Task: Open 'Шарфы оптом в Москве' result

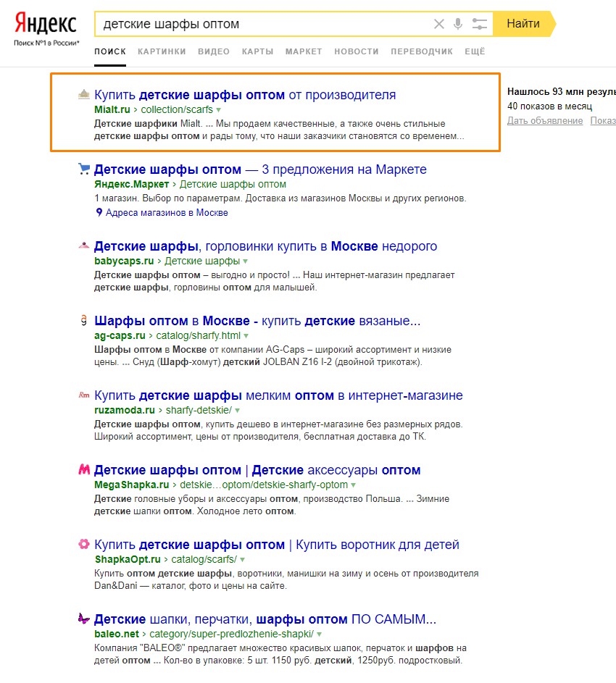Action: (257, 321)
